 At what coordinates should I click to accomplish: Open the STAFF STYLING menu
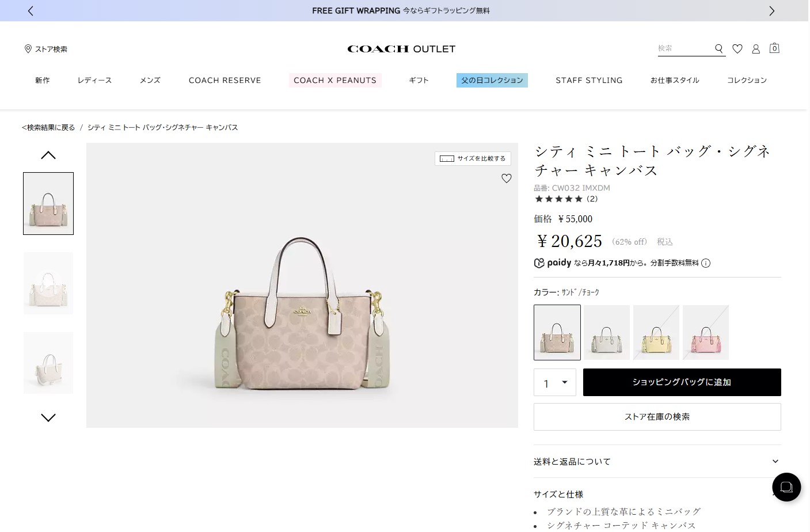point(589,80)
